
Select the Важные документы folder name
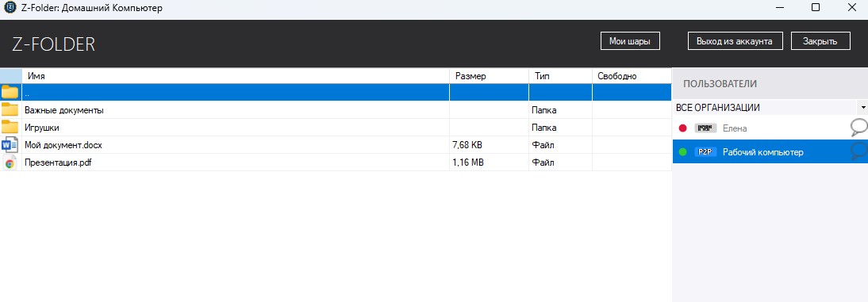64,110
